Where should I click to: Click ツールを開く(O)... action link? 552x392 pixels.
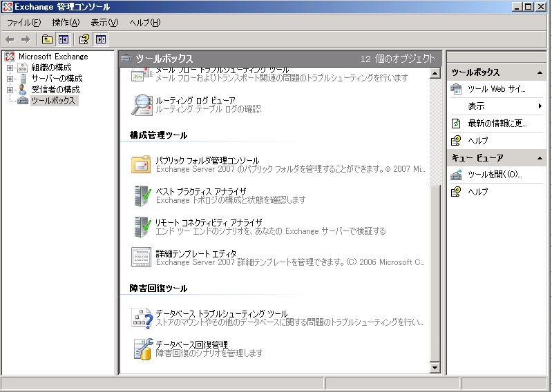tap(495, 175)
